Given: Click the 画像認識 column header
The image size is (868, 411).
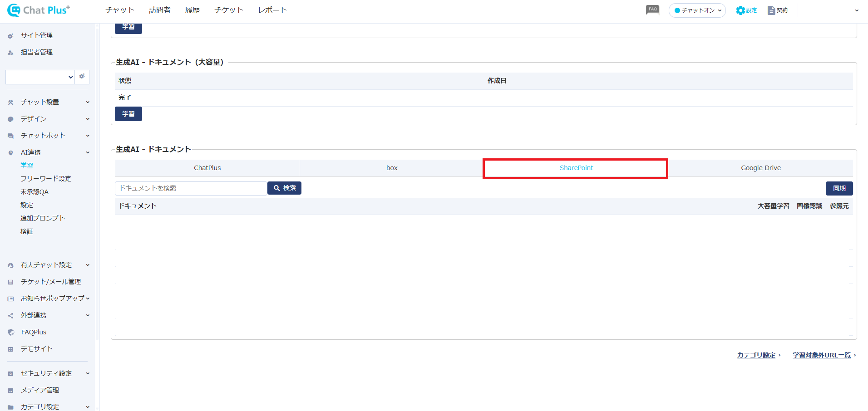Looking at the screenshot, I should tap(809, 206).
